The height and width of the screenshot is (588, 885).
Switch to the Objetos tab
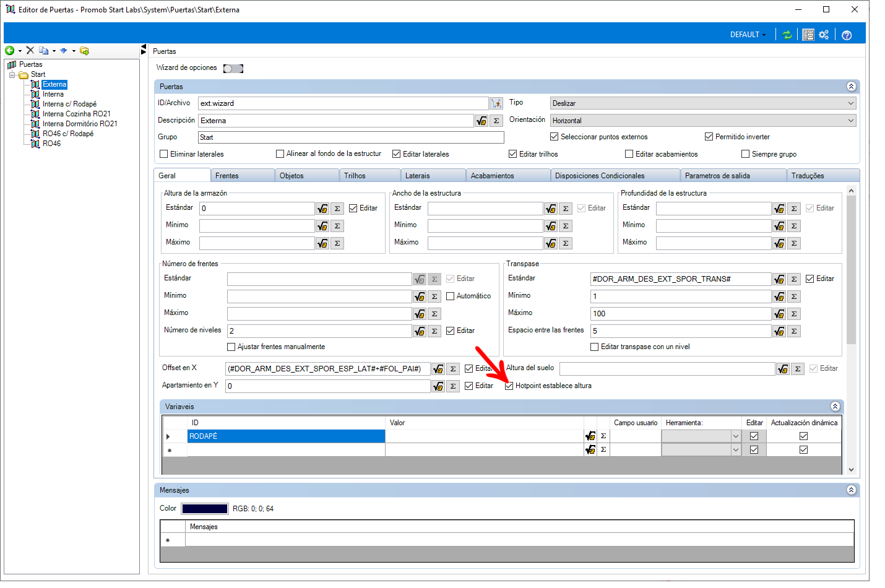(x=307, y=176)
